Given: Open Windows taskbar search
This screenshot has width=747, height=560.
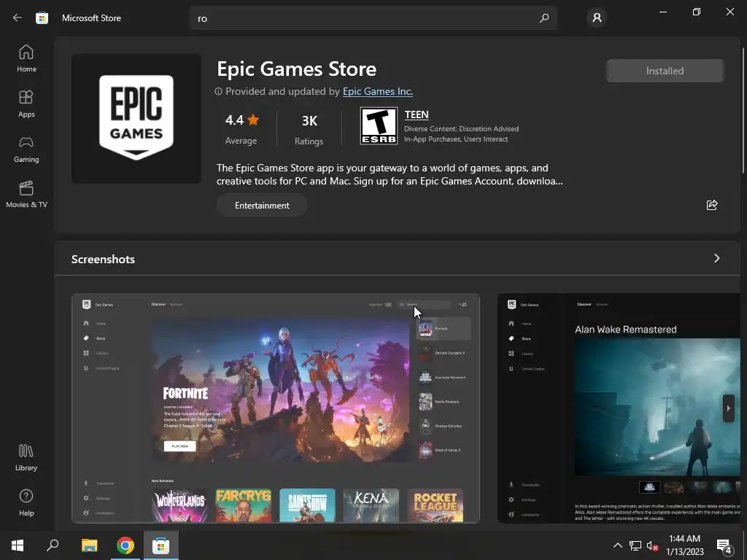Looking at the screenshot, I should (53, 545).
